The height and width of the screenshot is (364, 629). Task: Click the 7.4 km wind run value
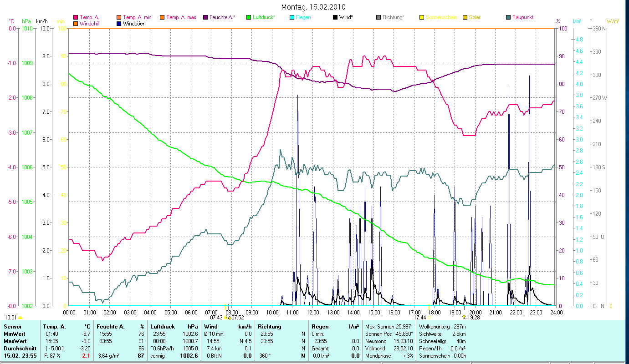(x=213, y=348)
